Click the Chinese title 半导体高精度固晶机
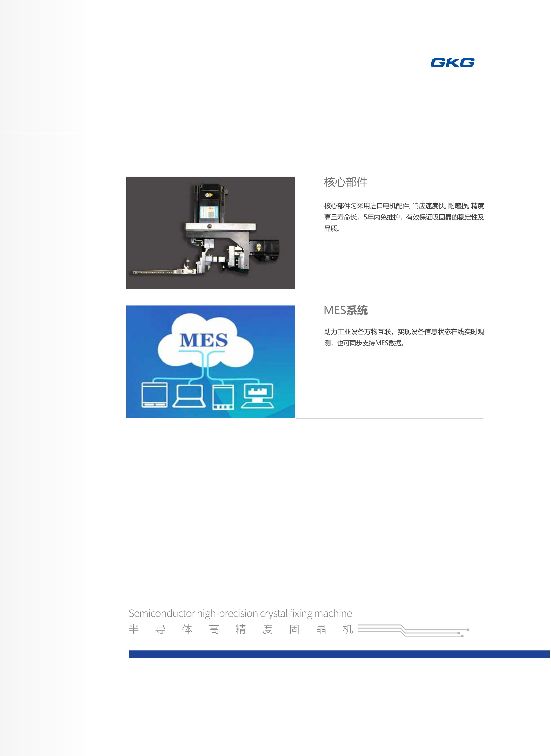The width and height of the screenshot is (551, 756). 240,629
